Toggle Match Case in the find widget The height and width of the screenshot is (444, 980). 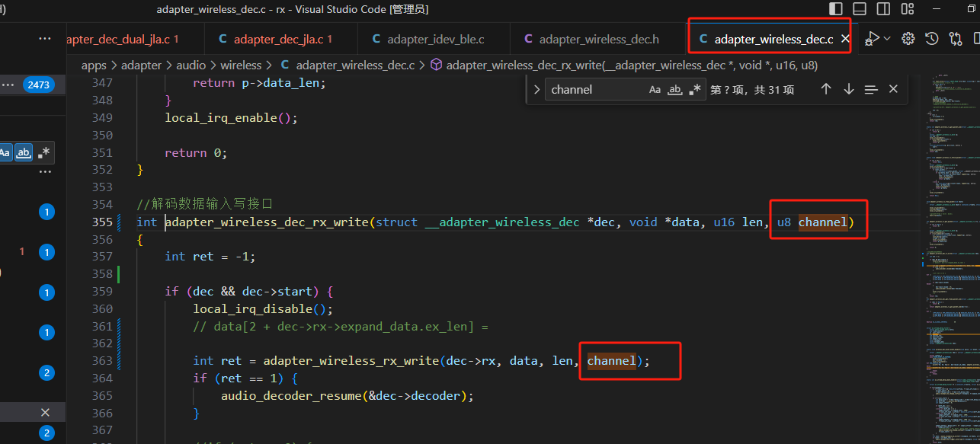click(x=655, y=89)
